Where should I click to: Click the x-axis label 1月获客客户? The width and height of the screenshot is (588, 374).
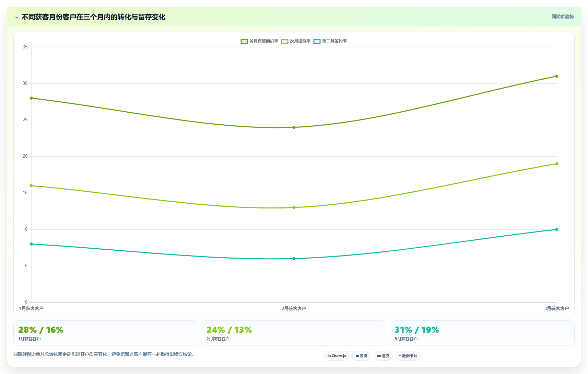(x=31, y=308)
